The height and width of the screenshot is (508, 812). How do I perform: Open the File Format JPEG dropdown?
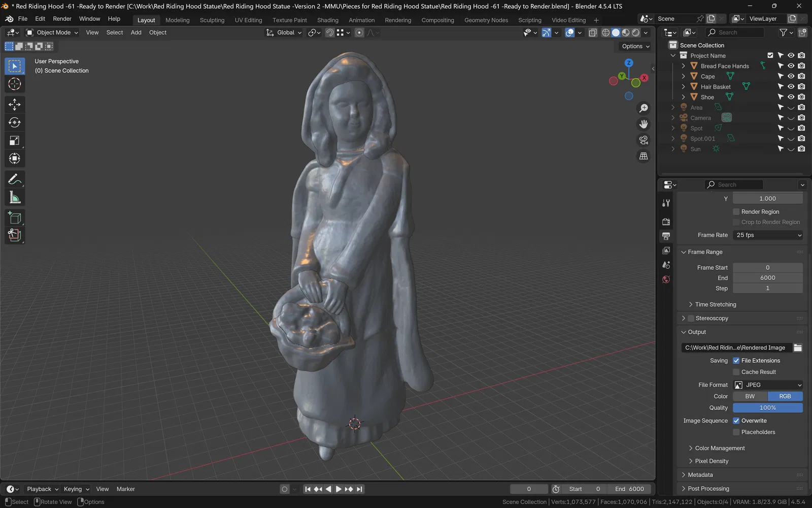768,385
